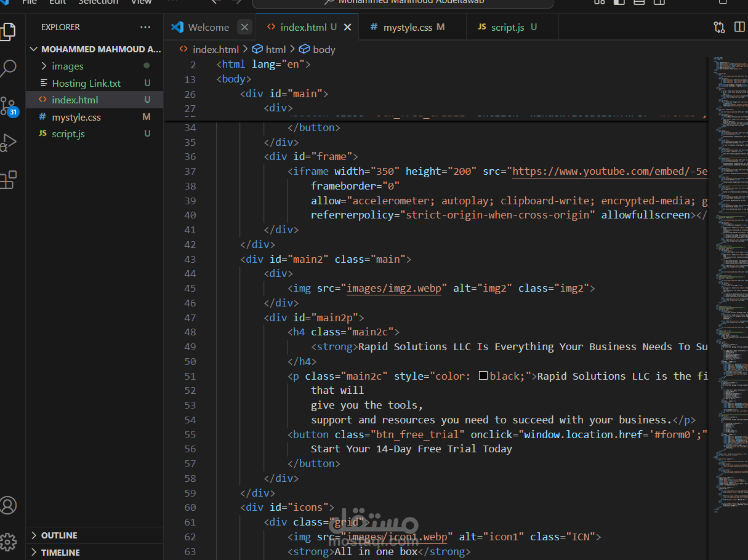Expand the images folder
The height and width of the screenshot is (560, 748).
click(67, 66)
